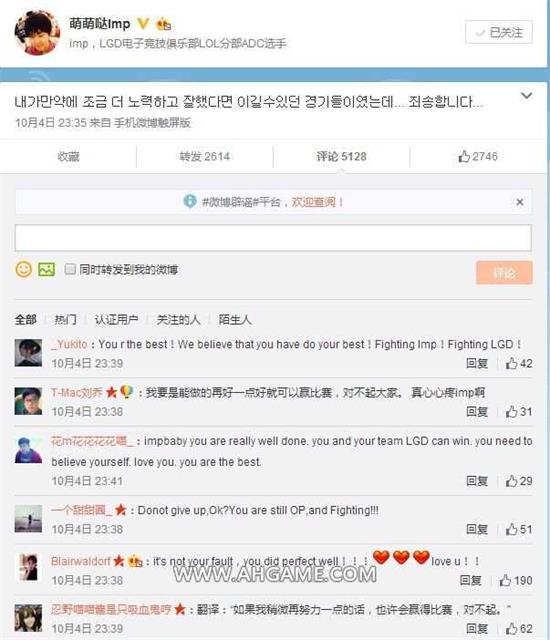Click the comment text input field

tap(273, 238)
